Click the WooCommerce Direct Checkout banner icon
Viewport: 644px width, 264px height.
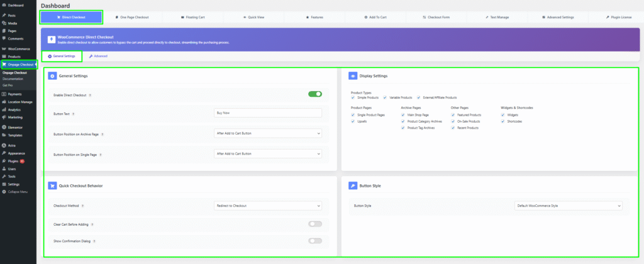[x=50, y=39]
